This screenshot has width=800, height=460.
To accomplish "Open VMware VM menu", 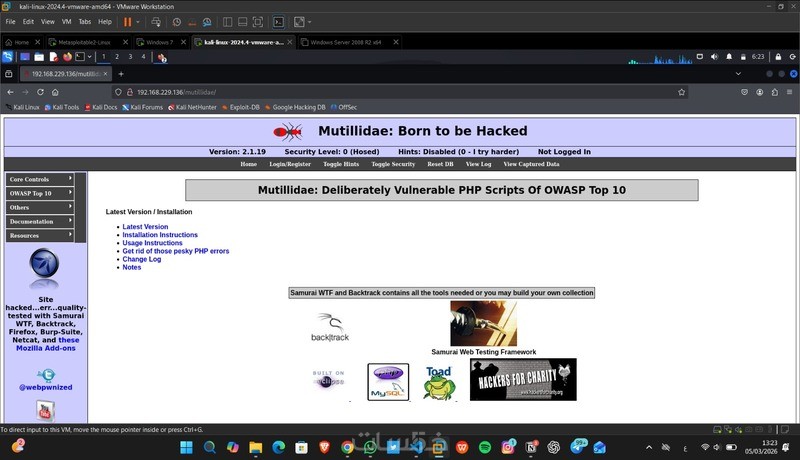I will point(66,22).
